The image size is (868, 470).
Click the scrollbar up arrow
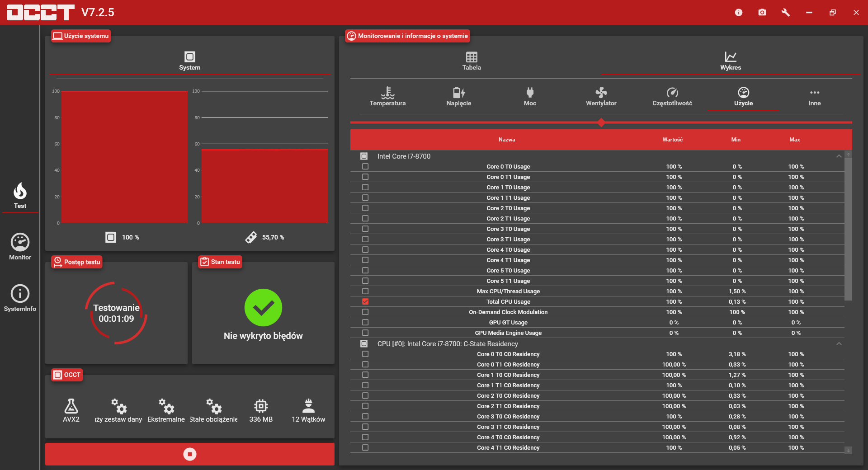pyautogui.click(x=849, y=155)
